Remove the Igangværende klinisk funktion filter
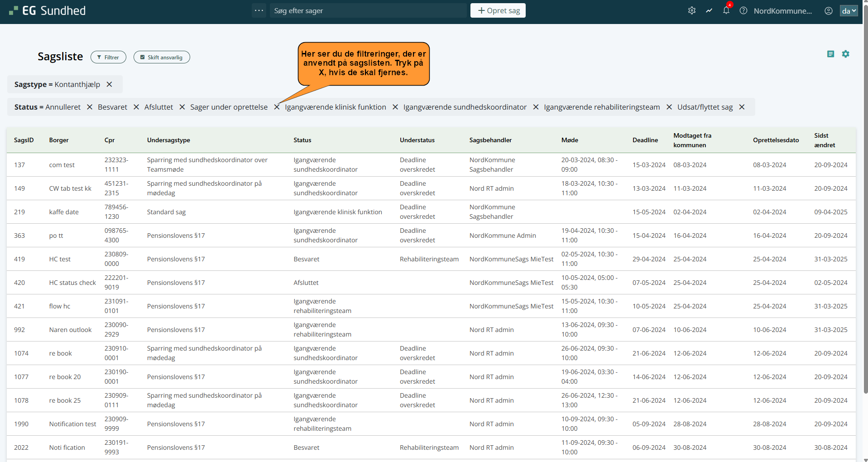The width and height of the screenshot is (868, 462). coord(395,107)
